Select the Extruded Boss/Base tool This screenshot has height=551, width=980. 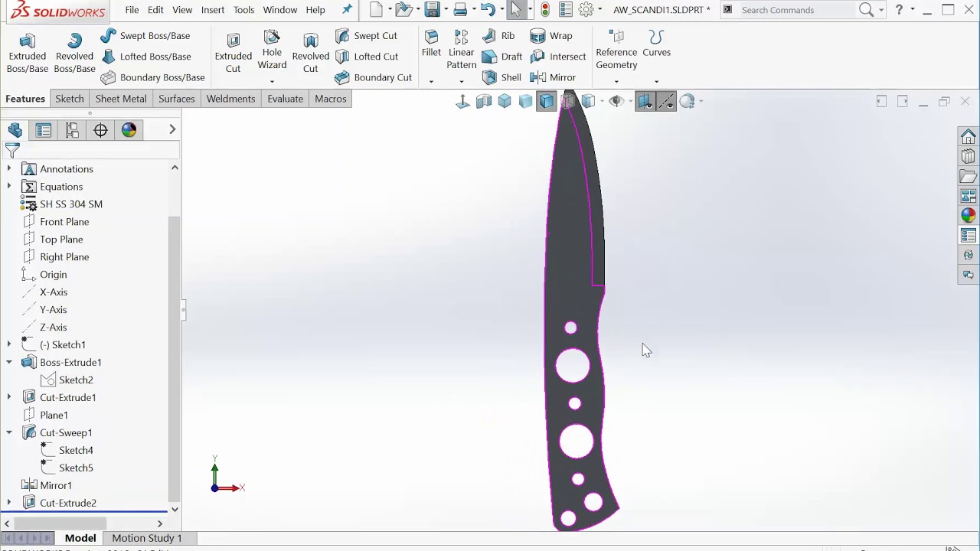28,54
